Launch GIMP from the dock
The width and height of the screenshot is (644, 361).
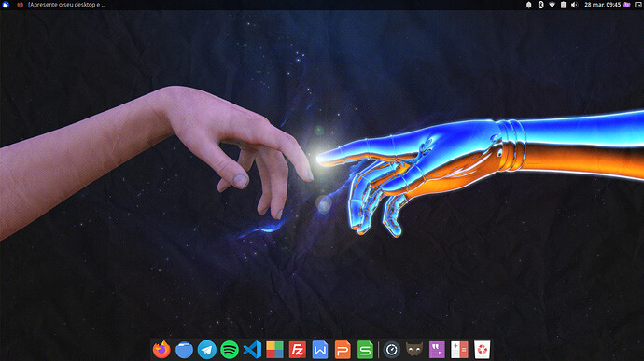point(414,350)
